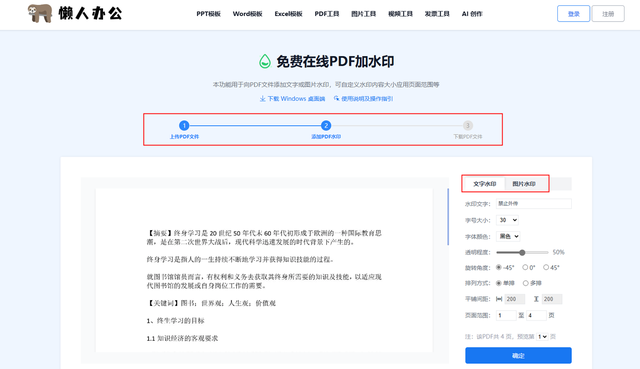Screen dimensions: 640x369
Task: Click the PDF preview scrollbar
Action: point(448,216)
